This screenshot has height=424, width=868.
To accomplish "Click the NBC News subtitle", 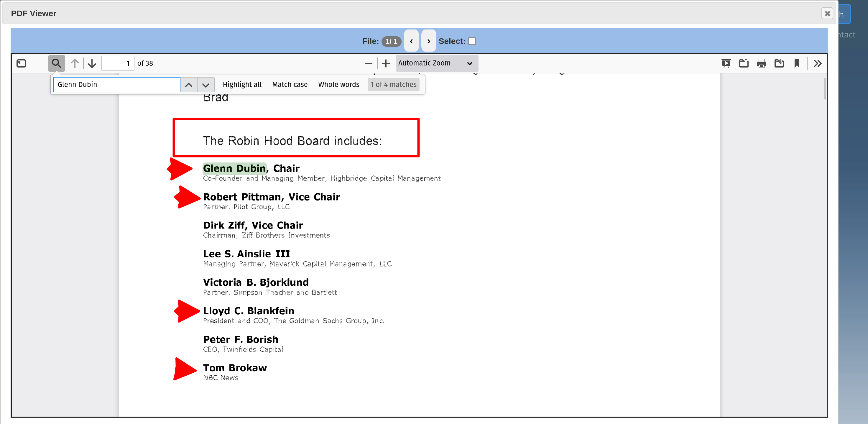I will point(220,378).
